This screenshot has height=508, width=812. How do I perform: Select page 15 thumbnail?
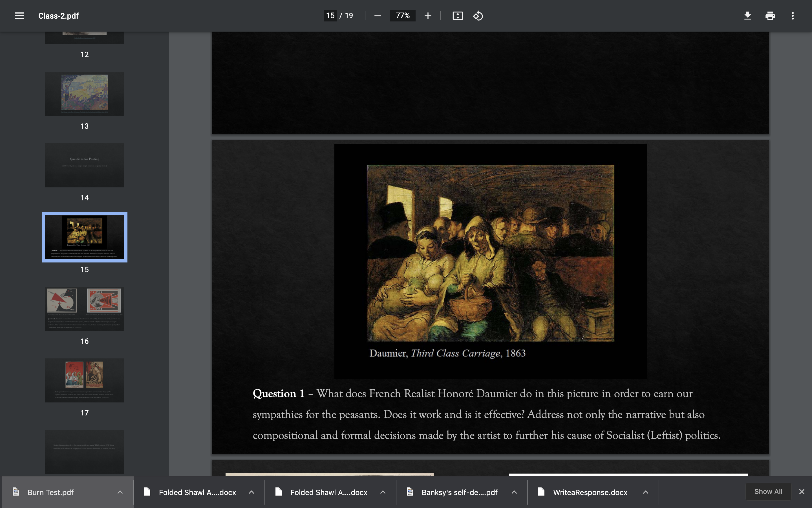pyautogui.click(x=85, y=237)
